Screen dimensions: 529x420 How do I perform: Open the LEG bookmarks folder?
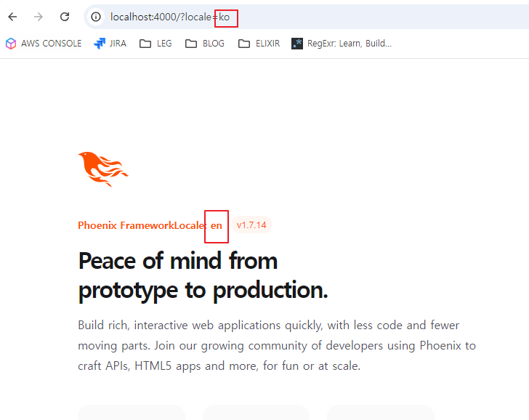[x=156, y=44]
